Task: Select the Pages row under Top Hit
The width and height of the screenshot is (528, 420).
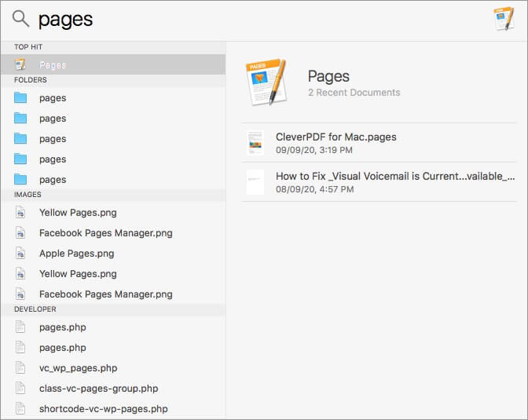Action: 113,64
